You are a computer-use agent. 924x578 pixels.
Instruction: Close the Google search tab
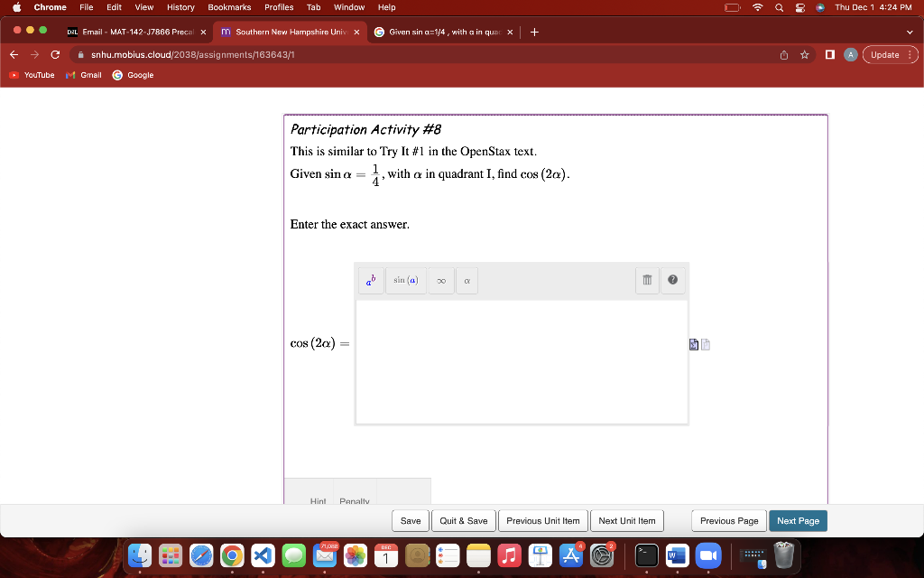point(510,32)
